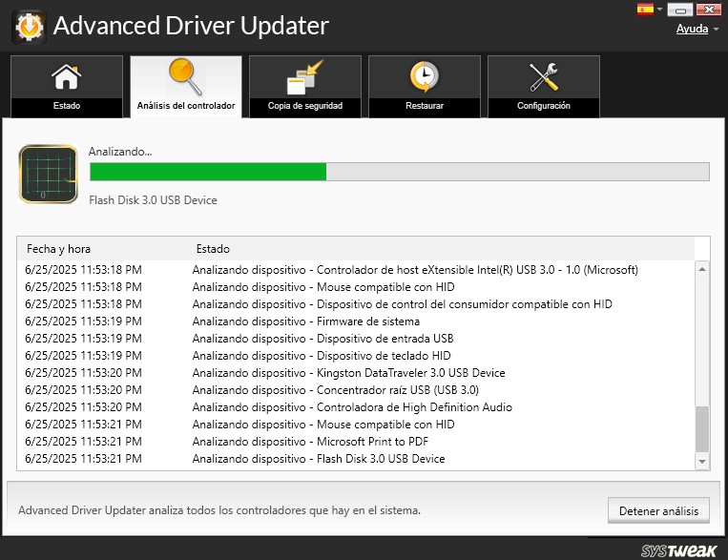Viewport: 728px width, 560px height.
Task: Minimize the Advanced Driver Updater window
Action: (679, 10)
